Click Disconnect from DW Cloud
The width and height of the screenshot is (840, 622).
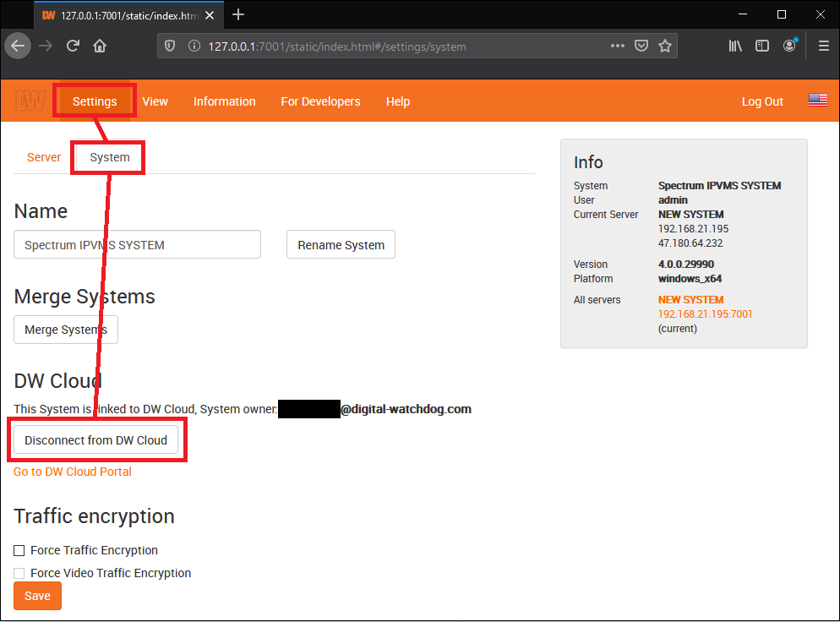coord(95,439)
